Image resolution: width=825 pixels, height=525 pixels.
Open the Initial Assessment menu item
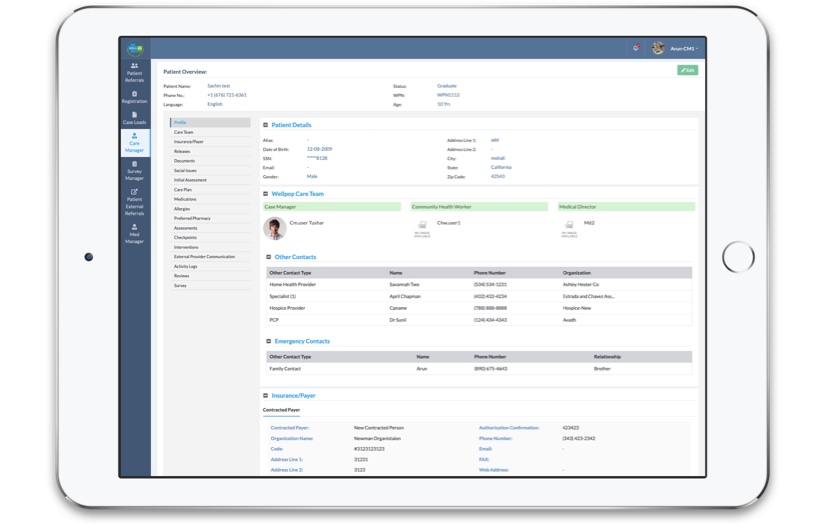pos(210,180)
